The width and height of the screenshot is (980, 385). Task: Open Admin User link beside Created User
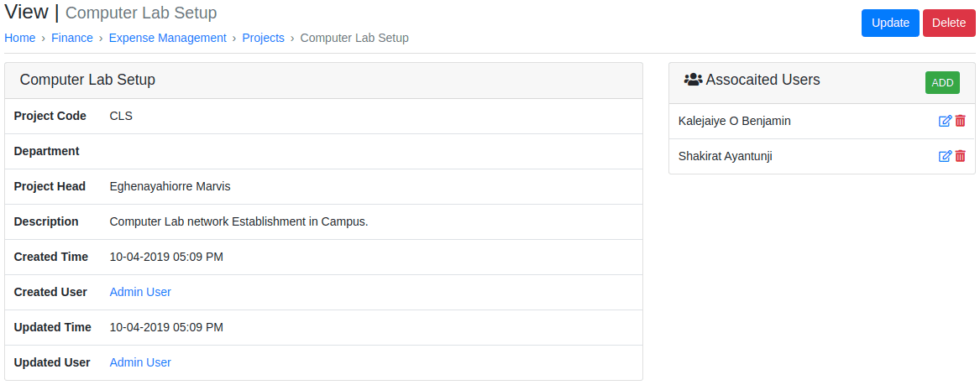tap(140, 292)
